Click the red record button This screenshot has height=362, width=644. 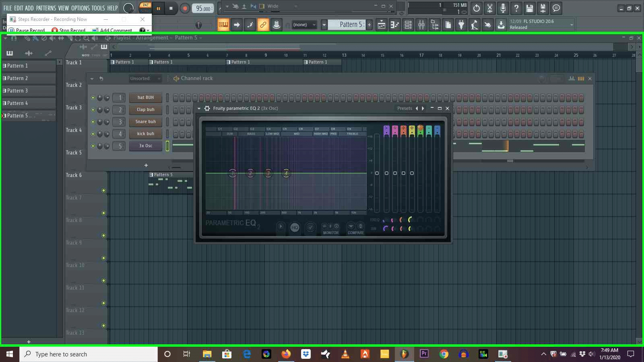click(x=185, y=8)
